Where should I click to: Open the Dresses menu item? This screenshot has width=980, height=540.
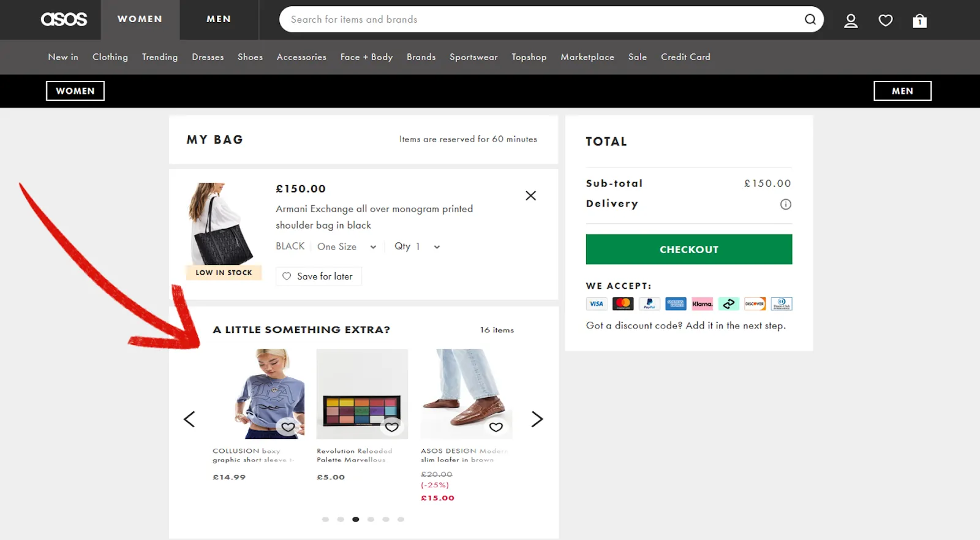pyautogui.click(x=208, y=57)
